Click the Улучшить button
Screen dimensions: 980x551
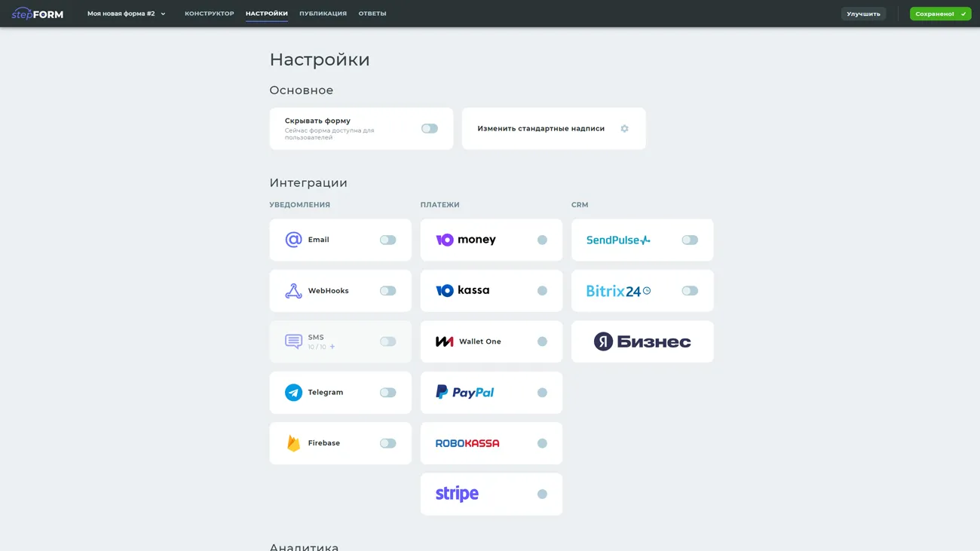(x=863, y=14)
